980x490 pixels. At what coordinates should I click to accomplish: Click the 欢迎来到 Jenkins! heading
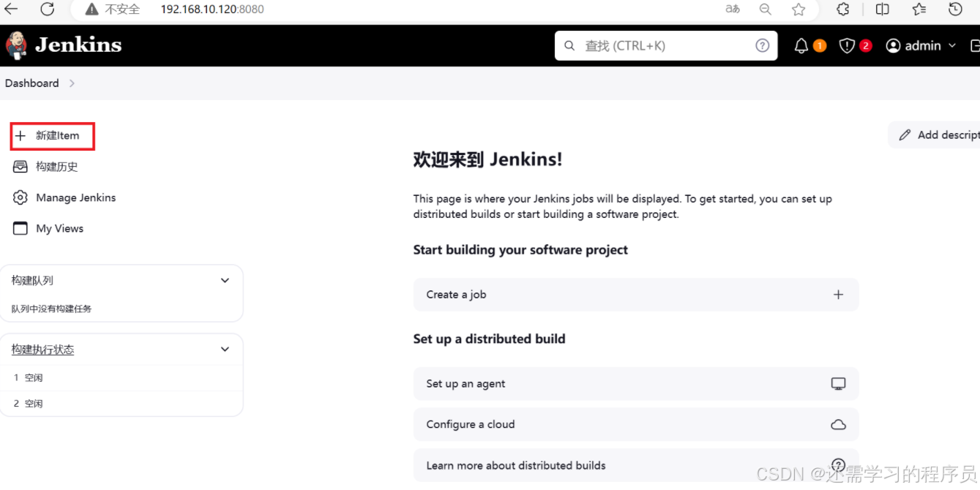pos(487,159)
